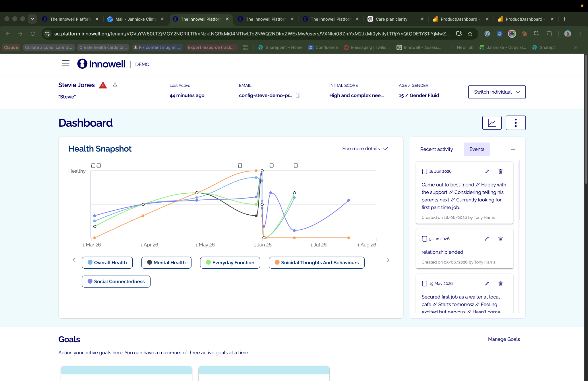This screenshot has height=381, width=588.
Task: Open the Sharepoint - Home bookmark
Action: coord(280,48)
